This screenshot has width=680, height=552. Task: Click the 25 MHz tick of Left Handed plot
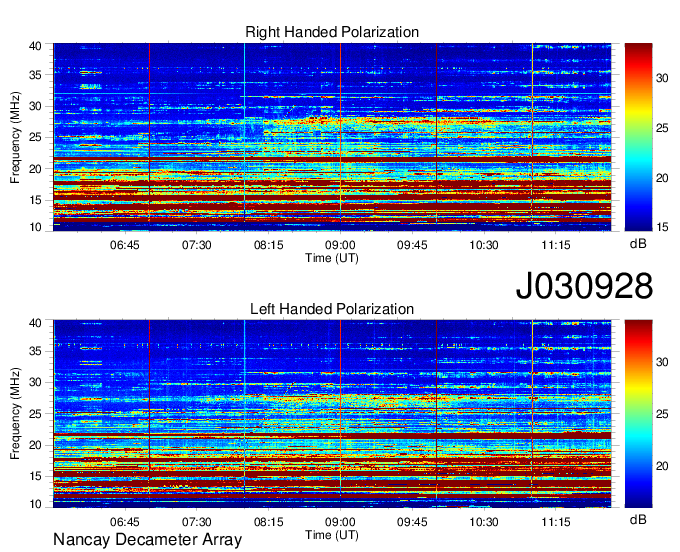35,414
